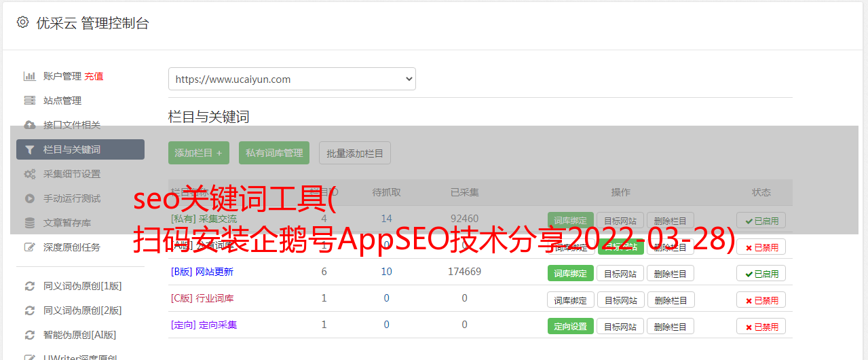The height and width of the screenshot is (360, 868).
Task: Click the edit icon next to 深度原创任务
Action: 30,247
